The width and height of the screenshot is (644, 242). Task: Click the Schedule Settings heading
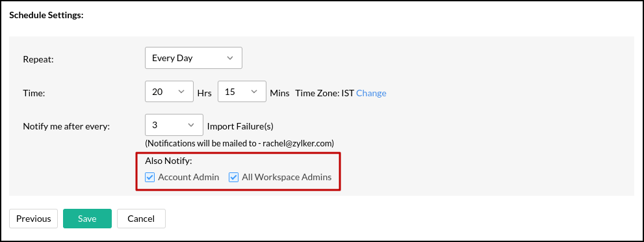coord(46,16)
